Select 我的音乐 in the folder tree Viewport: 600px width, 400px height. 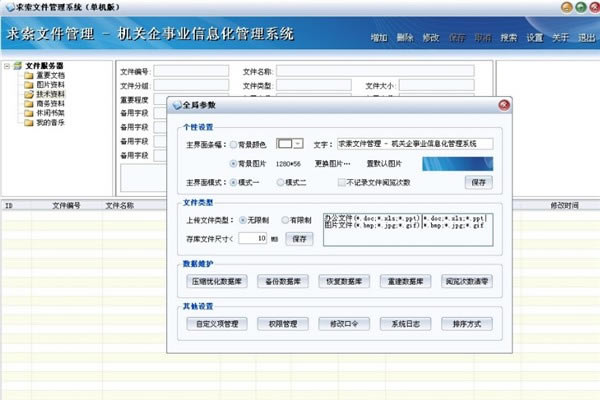[x=51, y=123]
